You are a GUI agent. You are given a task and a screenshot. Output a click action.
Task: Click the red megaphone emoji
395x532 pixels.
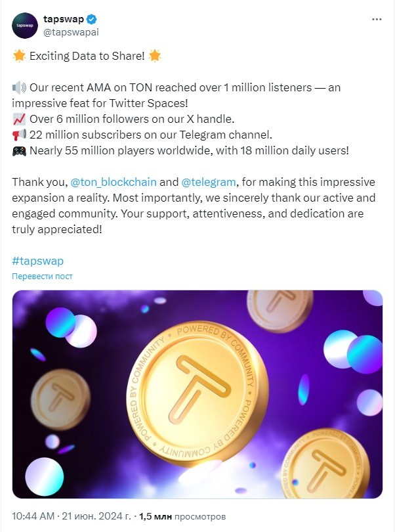point(19,135)
